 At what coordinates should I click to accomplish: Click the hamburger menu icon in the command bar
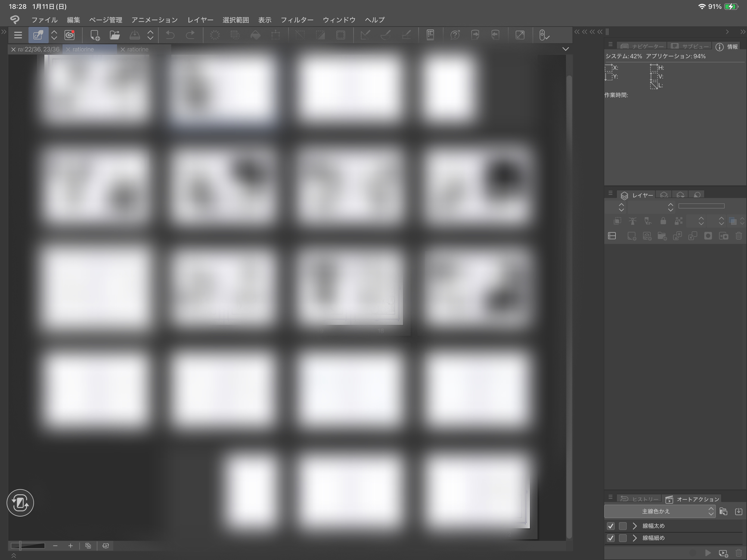[x=18, y=35]
